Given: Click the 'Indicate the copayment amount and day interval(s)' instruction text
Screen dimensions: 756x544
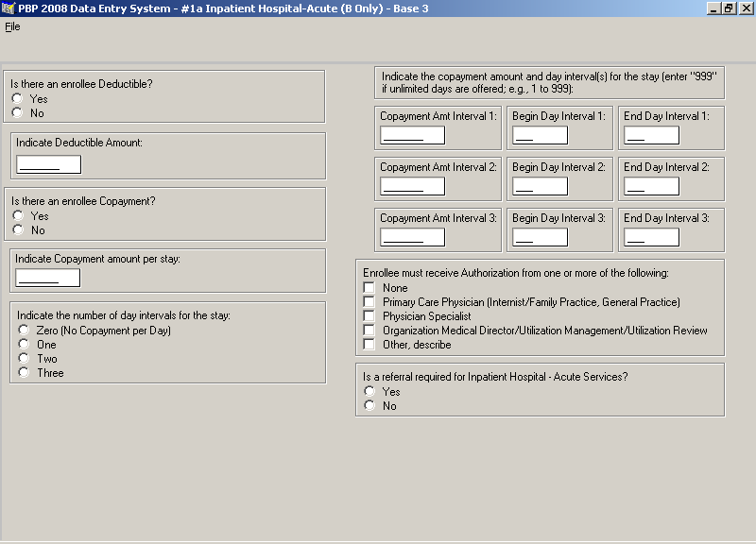Looking at the screenshot, I should click(549, 82).
